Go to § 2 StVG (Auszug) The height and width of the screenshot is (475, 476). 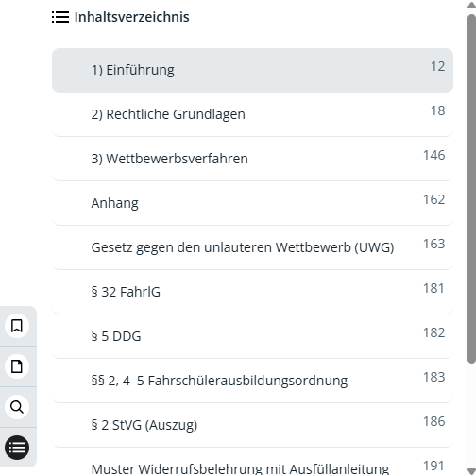[x=252, y=425]
